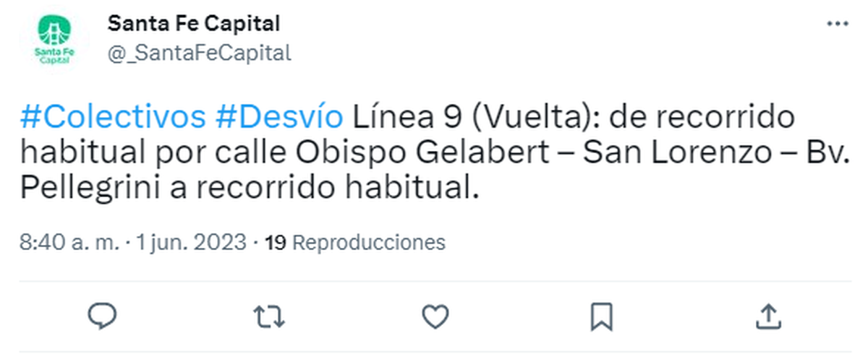View the Reproducciones label for tweet analytics
The width and height of the screenshot is (868, 354).
point(369,243)
